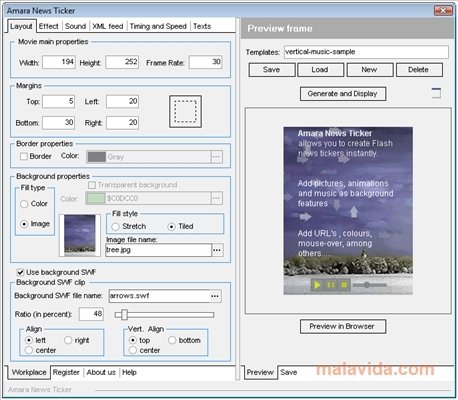Click the Gray border color swatch
458x400 pixels.
[97, 157]
